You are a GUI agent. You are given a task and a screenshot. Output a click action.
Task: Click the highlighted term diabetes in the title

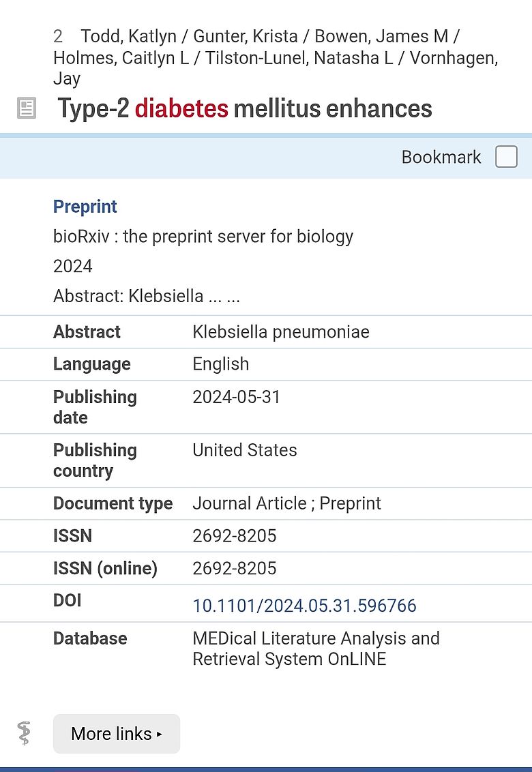pyautogui.click(x=181, y=108)
